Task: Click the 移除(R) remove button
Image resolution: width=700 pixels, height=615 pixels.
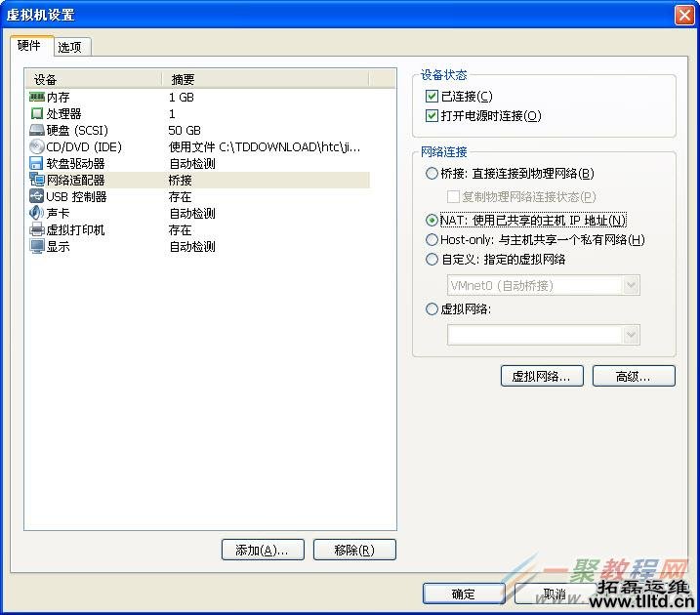Action: click(x=354, y=550)
